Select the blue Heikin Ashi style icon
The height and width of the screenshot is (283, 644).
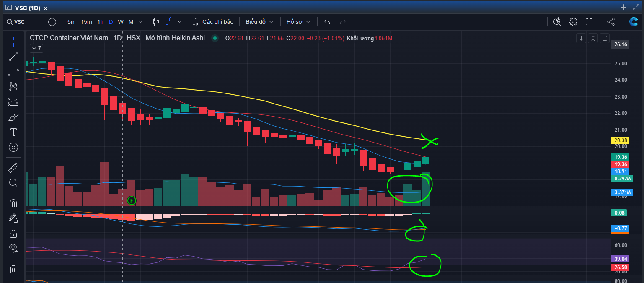click(x=169, y=22)
